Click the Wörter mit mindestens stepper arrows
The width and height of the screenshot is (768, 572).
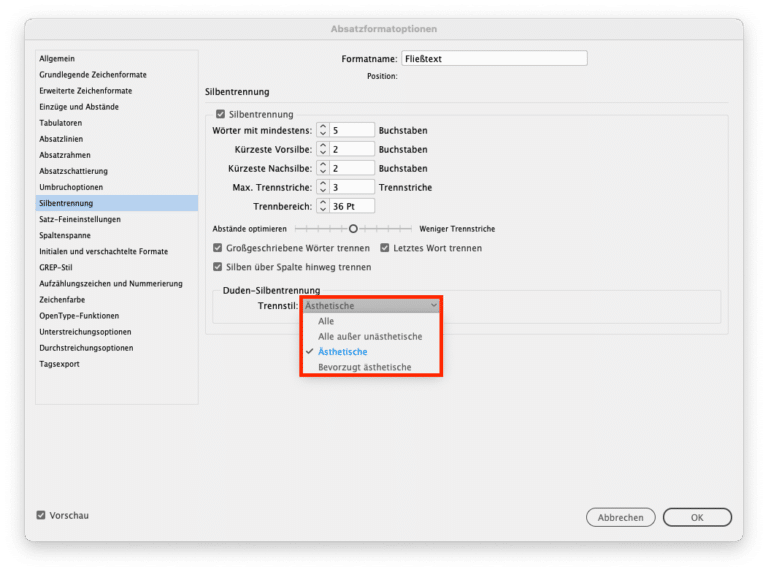click(323, 130)
